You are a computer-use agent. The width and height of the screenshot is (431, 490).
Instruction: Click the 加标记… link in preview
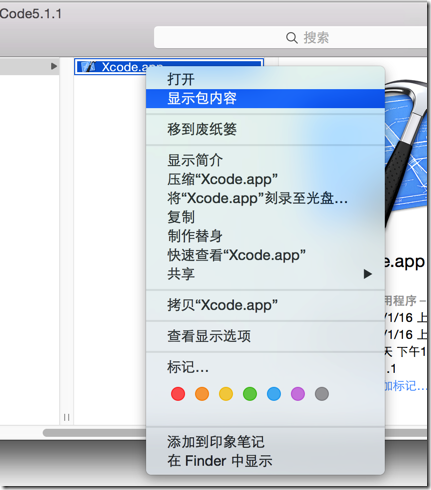tap(405, 386)
